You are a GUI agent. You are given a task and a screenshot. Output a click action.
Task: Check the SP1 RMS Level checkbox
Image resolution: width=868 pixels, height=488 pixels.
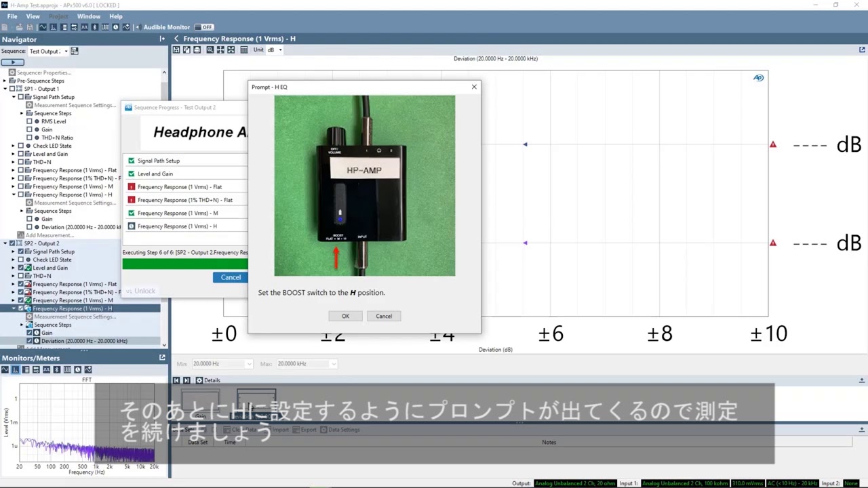tap(29, 121)
